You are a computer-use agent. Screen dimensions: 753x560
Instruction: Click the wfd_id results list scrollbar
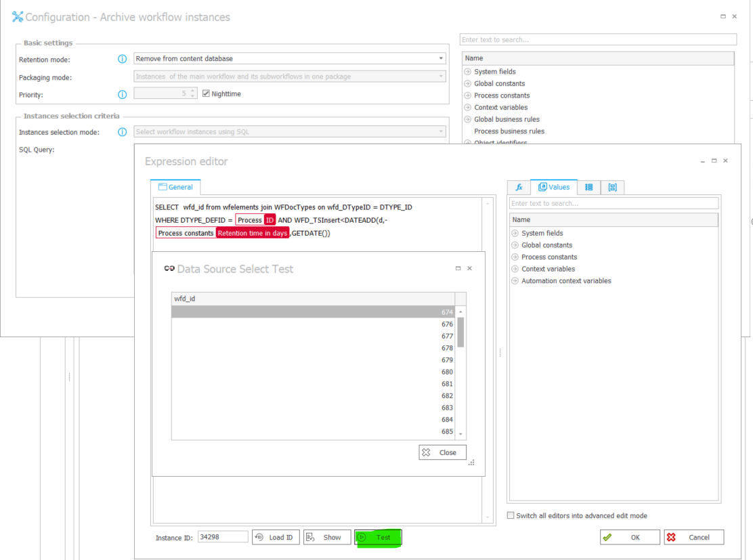461,332
